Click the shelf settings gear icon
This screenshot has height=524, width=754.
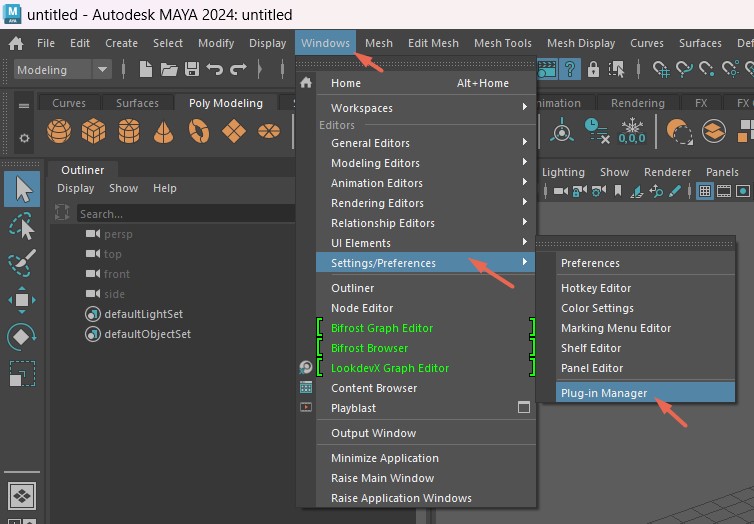(x=24, y=138)
